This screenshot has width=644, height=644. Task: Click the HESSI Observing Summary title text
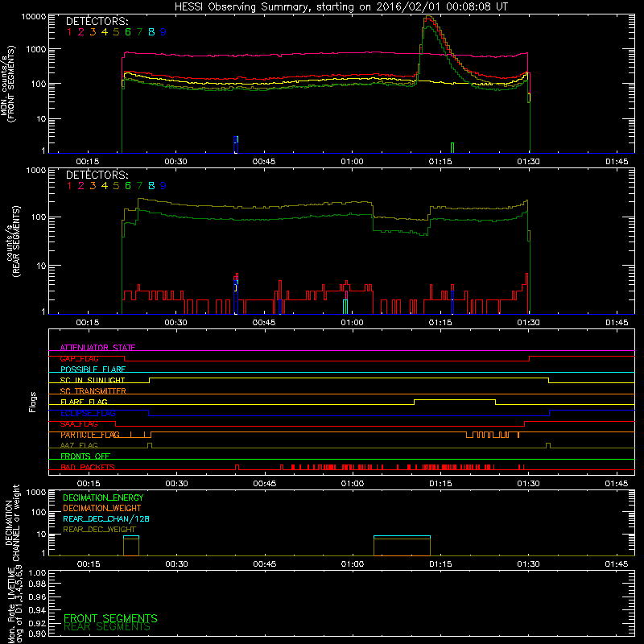pos(341,7)
